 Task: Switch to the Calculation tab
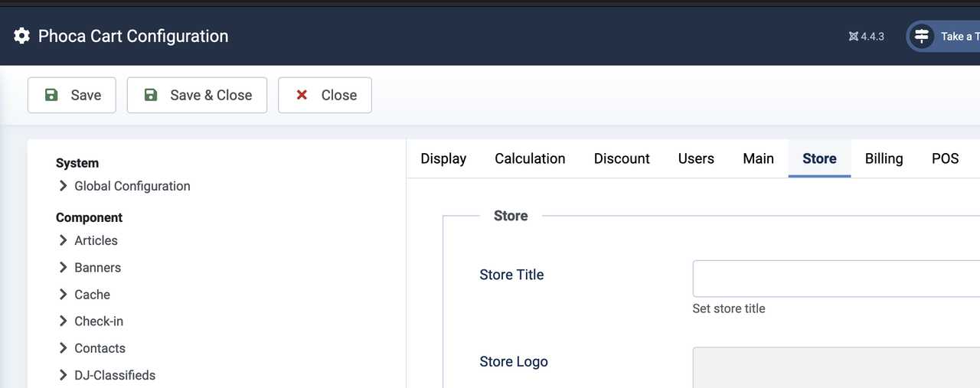[x=530, y=158]
